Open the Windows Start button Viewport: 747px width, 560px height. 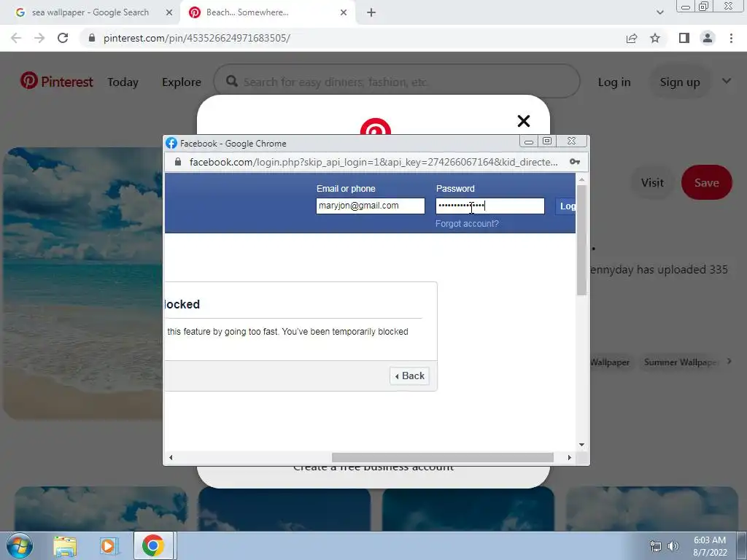coord(19,545)
